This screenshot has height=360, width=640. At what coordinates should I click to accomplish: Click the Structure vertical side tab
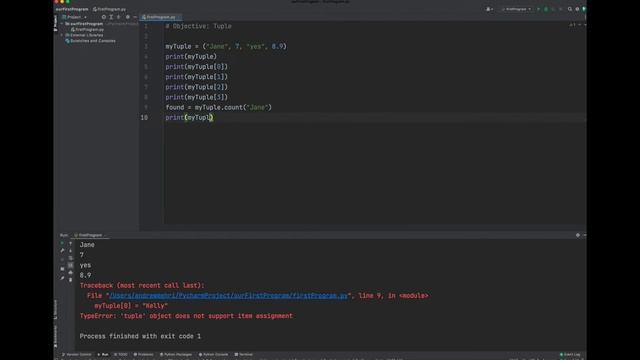pyautogui.click(x=56, y=309)
